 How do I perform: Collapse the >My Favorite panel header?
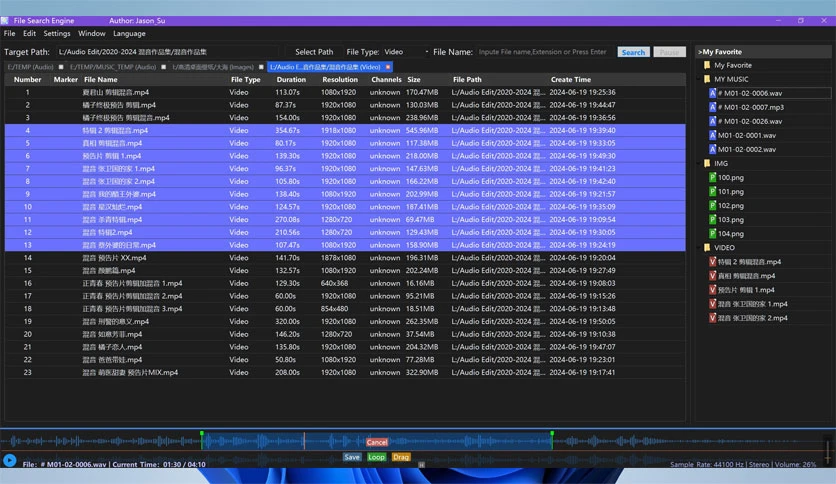pos(763,52)
